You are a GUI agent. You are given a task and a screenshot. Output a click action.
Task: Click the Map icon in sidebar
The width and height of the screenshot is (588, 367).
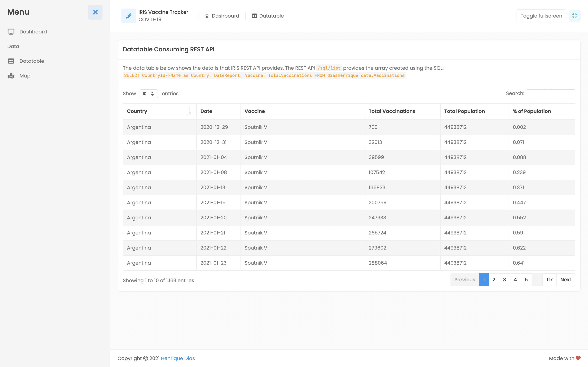11,76
